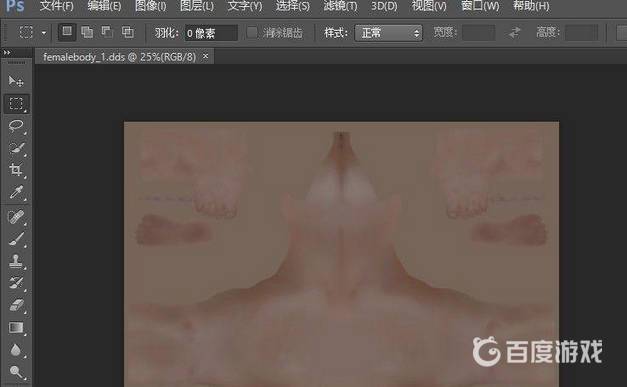Open the 帮助(H) menu

click(531, 6)
